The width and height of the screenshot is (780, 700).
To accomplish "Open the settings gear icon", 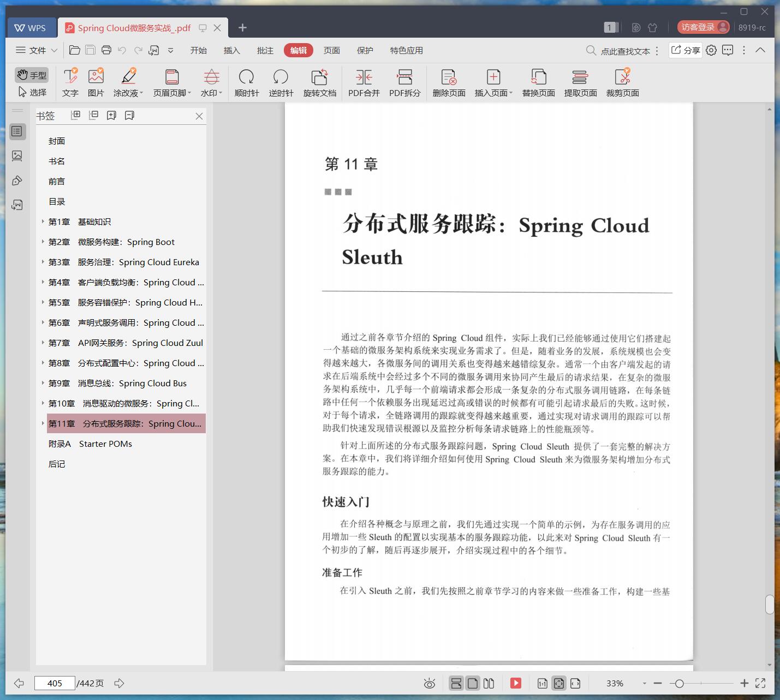I will [x=711, y=50].
